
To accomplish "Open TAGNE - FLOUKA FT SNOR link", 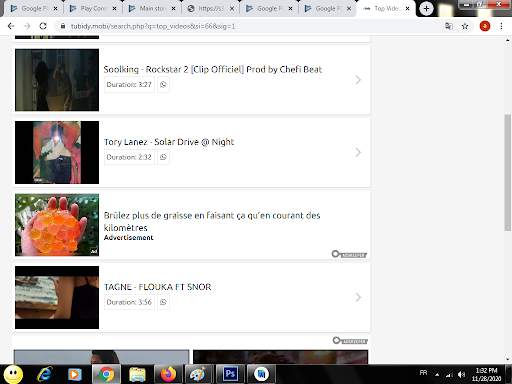I will tap(157, 287).
